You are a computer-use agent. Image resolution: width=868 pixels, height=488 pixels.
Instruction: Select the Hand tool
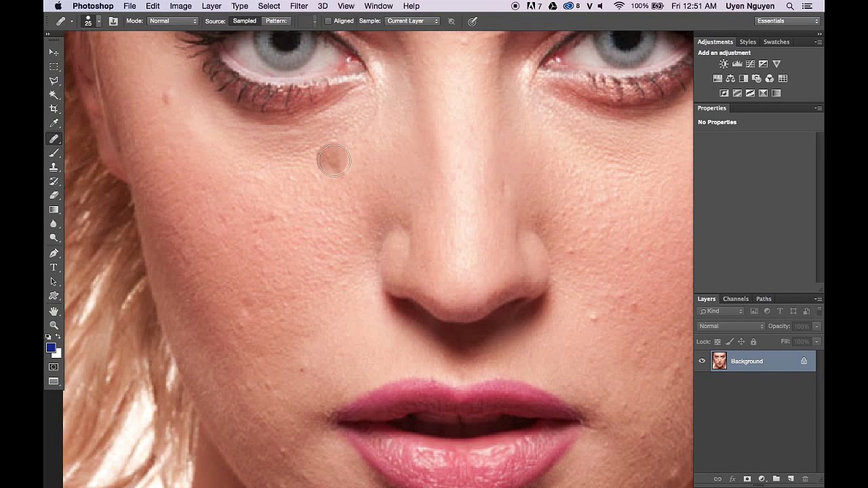pyautogui.click(x=54, y=310)
